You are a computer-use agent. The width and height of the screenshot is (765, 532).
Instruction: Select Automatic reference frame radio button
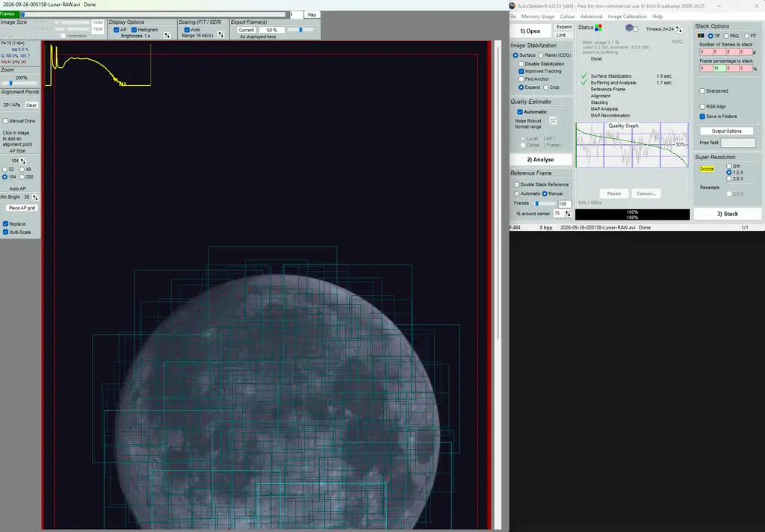[x=517, y=194]
